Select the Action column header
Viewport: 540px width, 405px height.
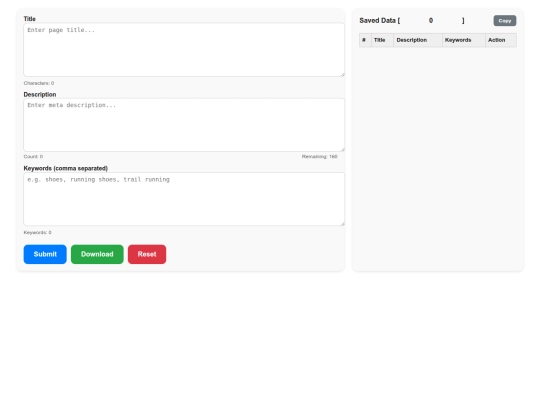(x=501, y=40)
